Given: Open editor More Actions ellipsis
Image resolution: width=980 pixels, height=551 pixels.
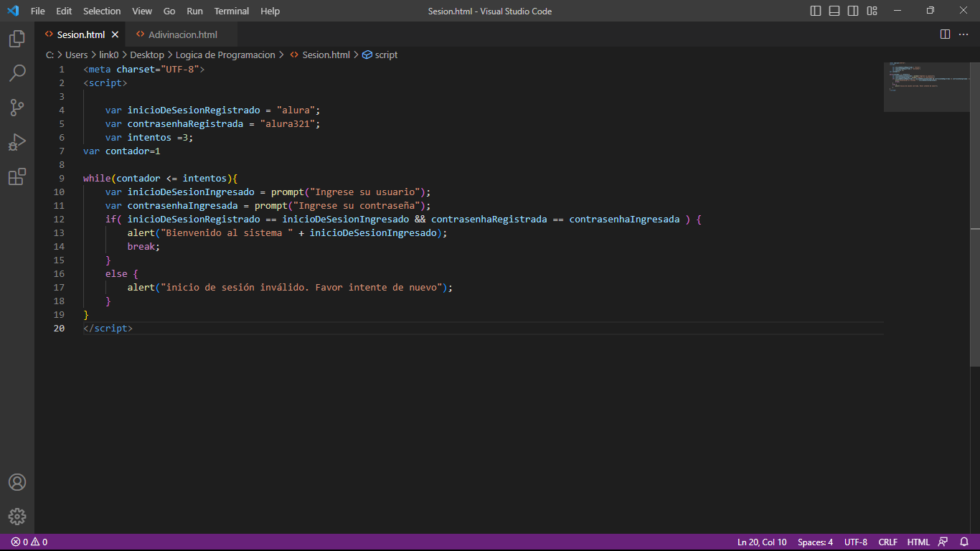Looking at the screenshot, I should (964, 34).
